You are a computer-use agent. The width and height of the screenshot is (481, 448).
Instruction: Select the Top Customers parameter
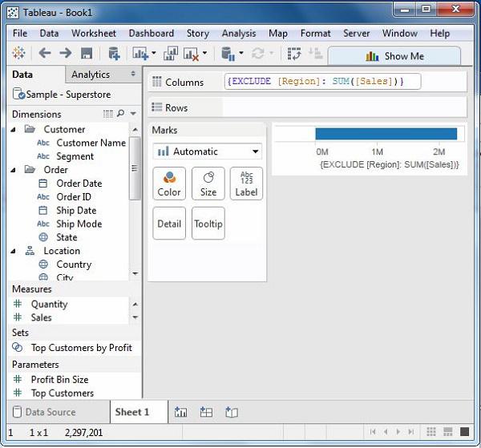[x=63, y=394]
